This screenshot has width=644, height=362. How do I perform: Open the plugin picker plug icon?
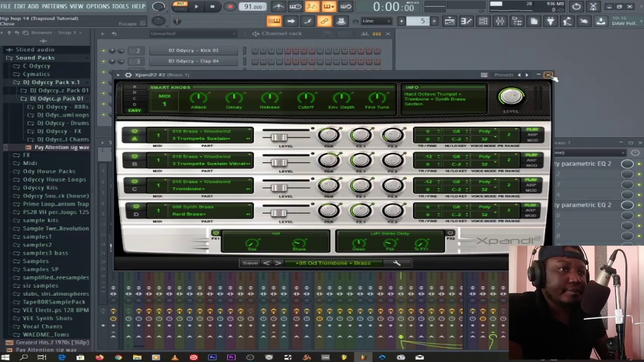[x=550, y=21]
